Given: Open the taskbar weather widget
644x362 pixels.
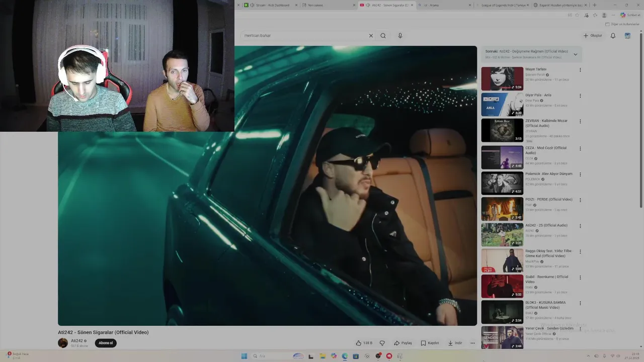Looking at the screenshot, I should 18,355.
